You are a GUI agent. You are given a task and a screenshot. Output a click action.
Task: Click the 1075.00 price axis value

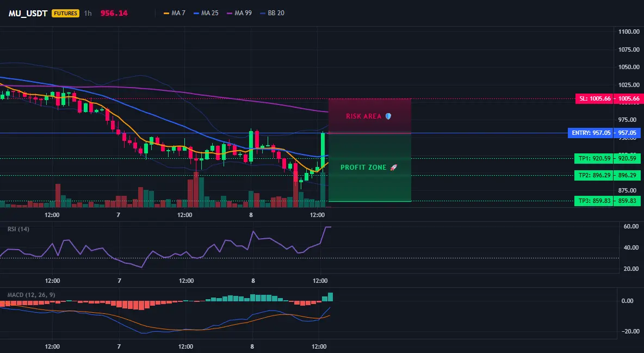(x=629, y=49)
